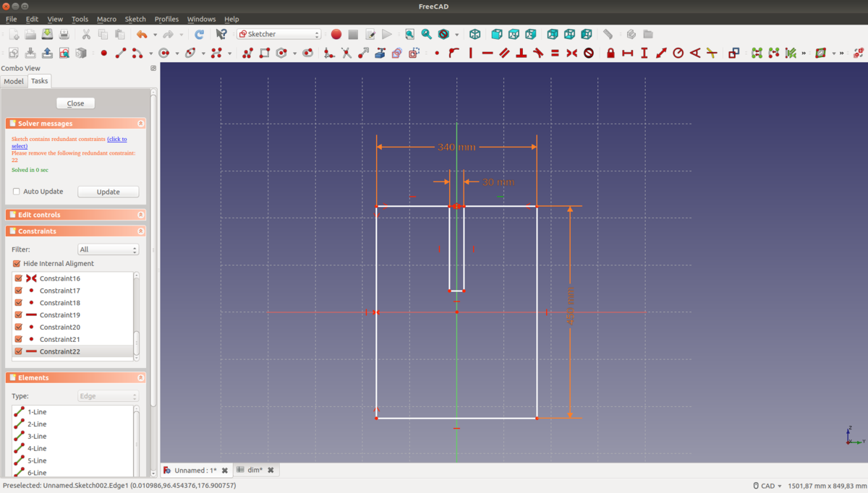The width and height of the screenshot is (868, 493).
Task: Click the trim edge tool
Action: tap(346, 53)
